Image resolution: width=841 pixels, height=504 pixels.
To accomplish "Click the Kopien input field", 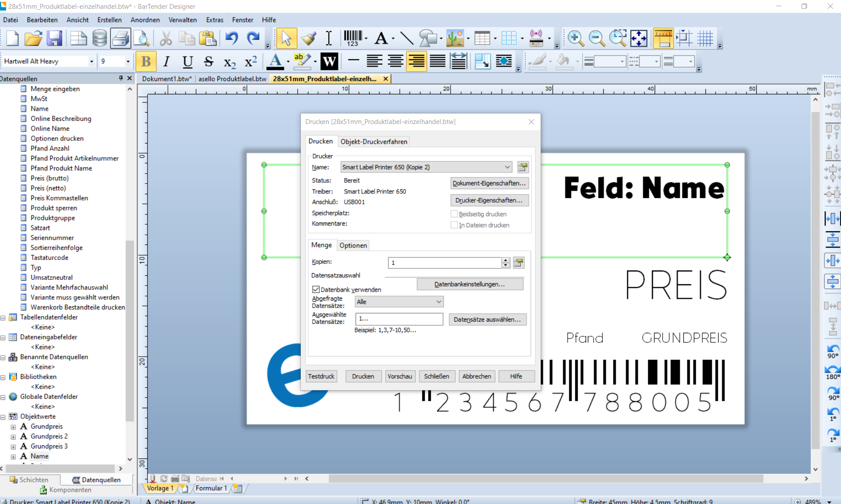I will [x=444, y=263].
